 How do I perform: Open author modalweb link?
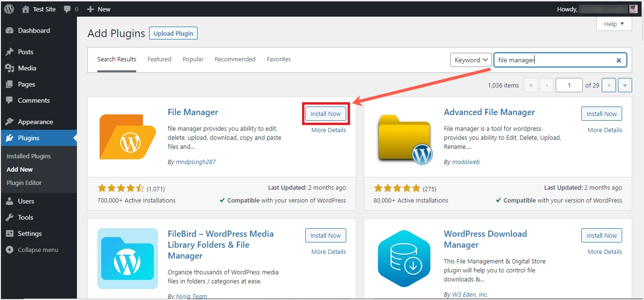(465, 162)
